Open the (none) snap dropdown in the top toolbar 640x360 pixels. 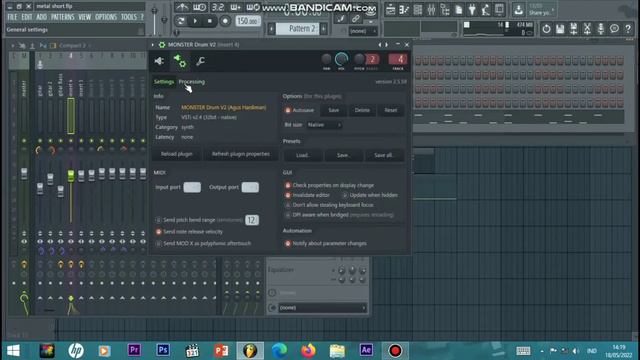(x=363, y=31)
